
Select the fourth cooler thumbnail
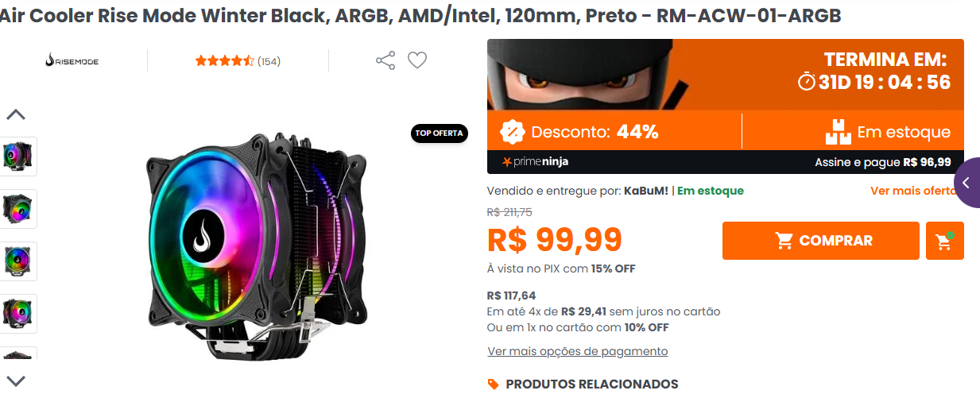(x=17, y=314)
